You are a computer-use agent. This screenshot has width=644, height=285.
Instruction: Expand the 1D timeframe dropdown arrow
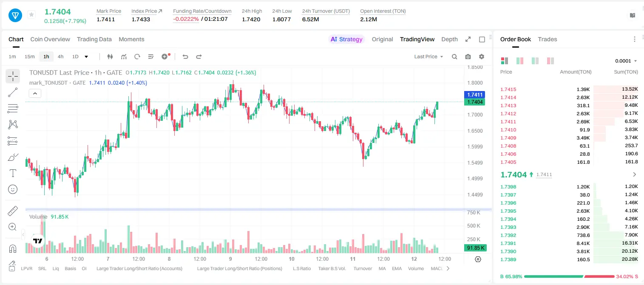point(86,57)
